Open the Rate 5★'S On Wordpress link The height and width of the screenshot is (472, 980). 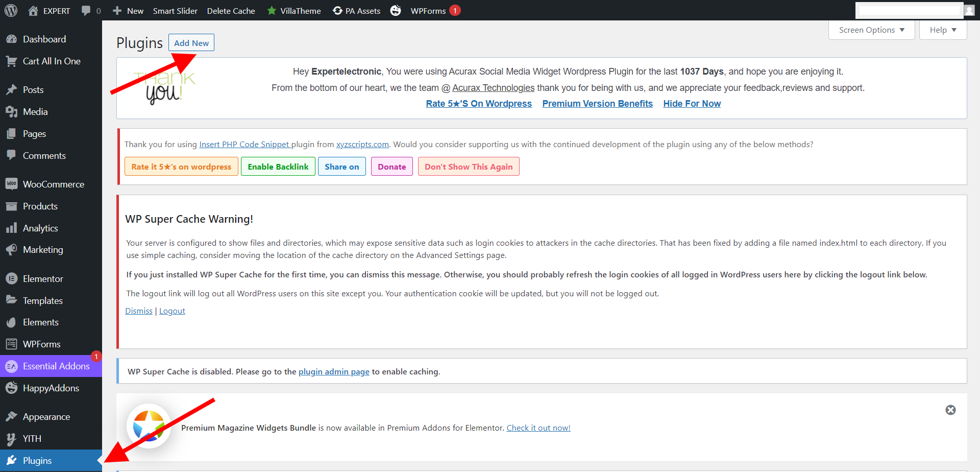pyautogui.click(x=479, y=104)
